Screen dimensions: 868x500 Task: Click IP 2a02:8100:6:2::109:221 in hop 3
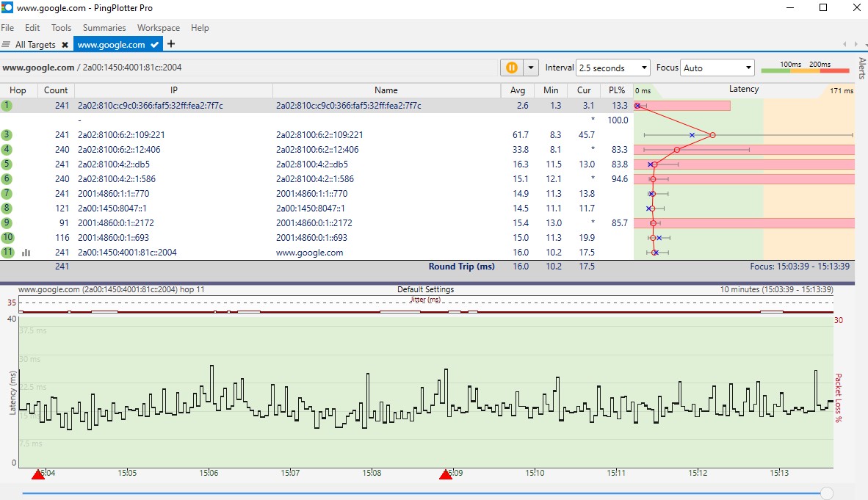tap(121, 134)
